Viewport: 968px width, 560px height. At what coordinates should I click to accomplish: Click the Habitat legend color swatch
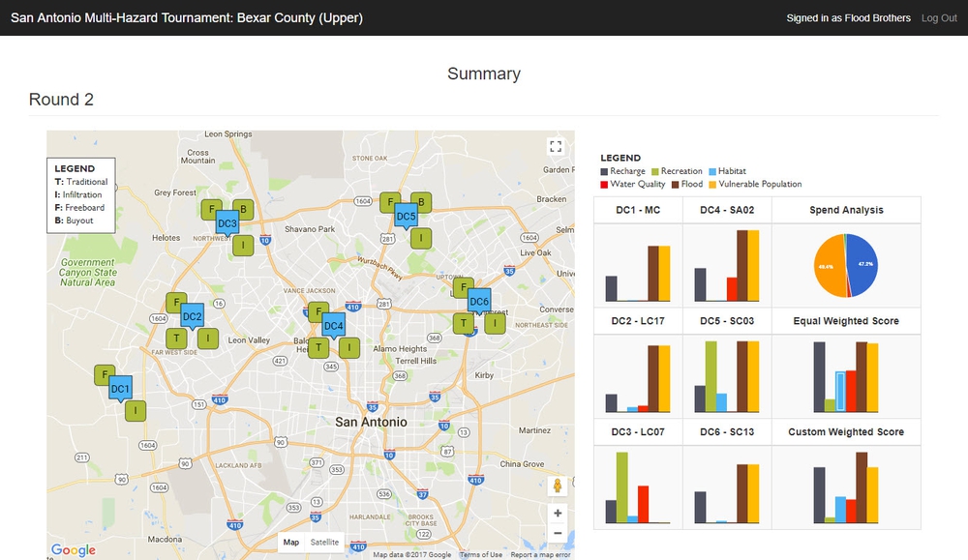click(712, 171)
